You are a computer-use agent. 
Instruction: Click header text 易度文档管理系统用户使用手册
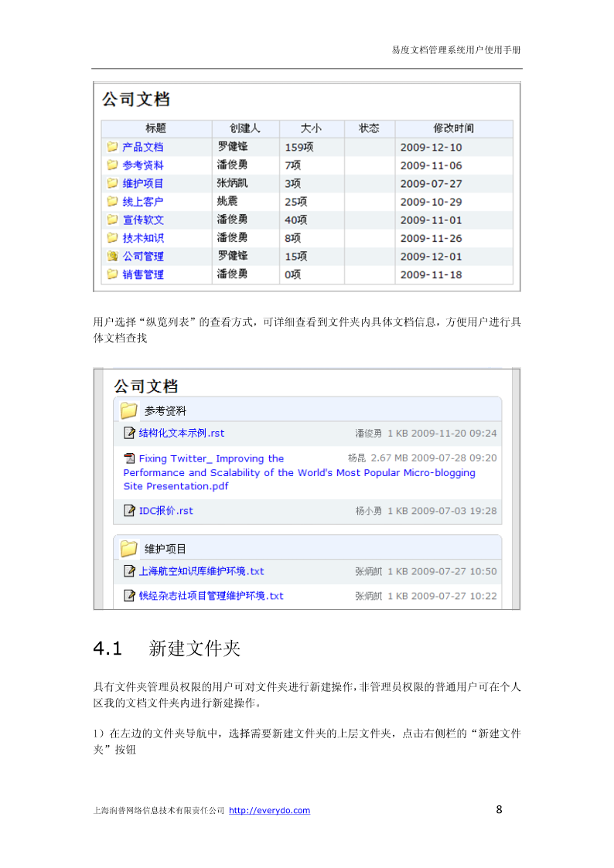coord(456,49)
